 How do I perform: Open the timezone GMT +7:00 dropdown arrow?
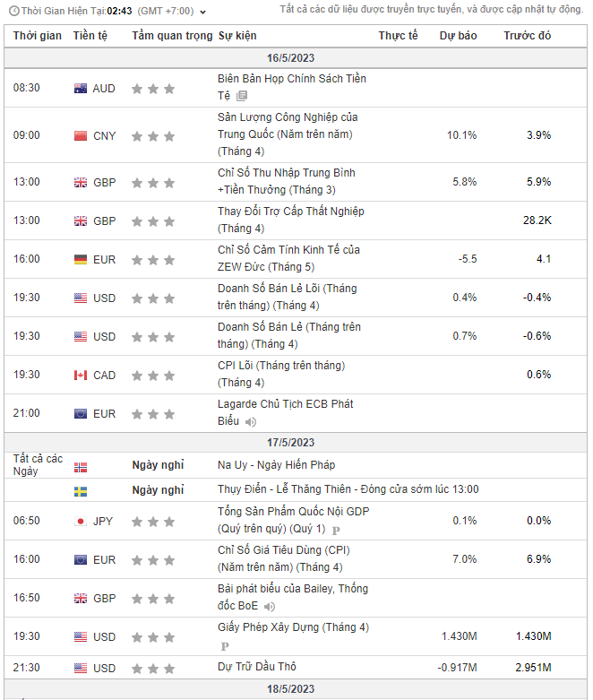(203, 13)
